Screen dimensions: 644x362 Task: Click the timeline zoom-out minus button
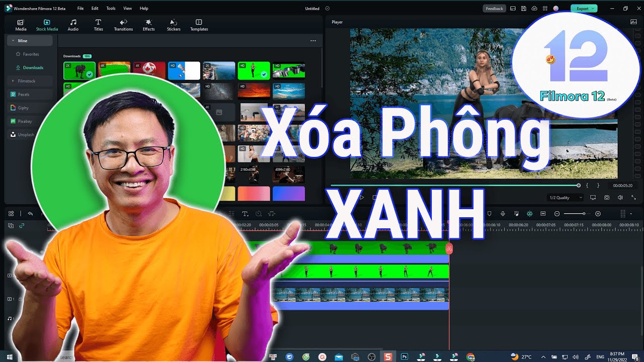pos(557,214)
